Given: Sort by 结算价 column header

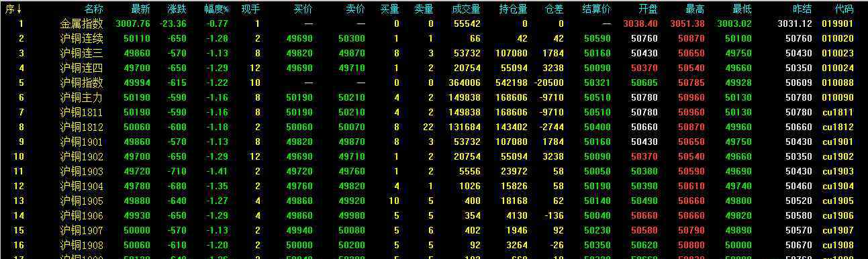Looking at the screenshot, I should tap(597, 9).
